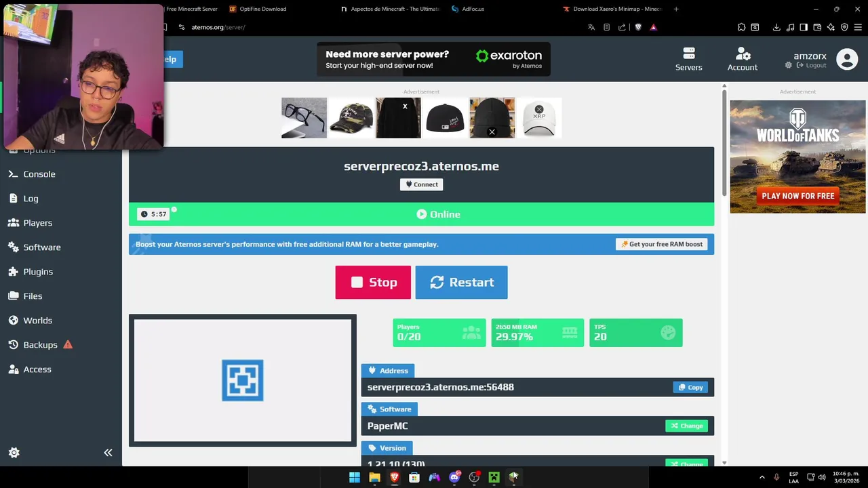Click the Connect button

click(421, 184)
